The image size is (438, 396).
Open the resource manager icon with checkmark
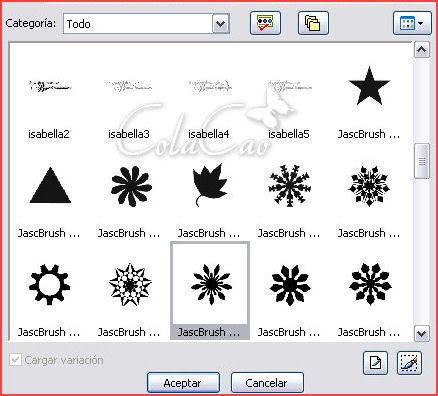(x=265, y=23)
